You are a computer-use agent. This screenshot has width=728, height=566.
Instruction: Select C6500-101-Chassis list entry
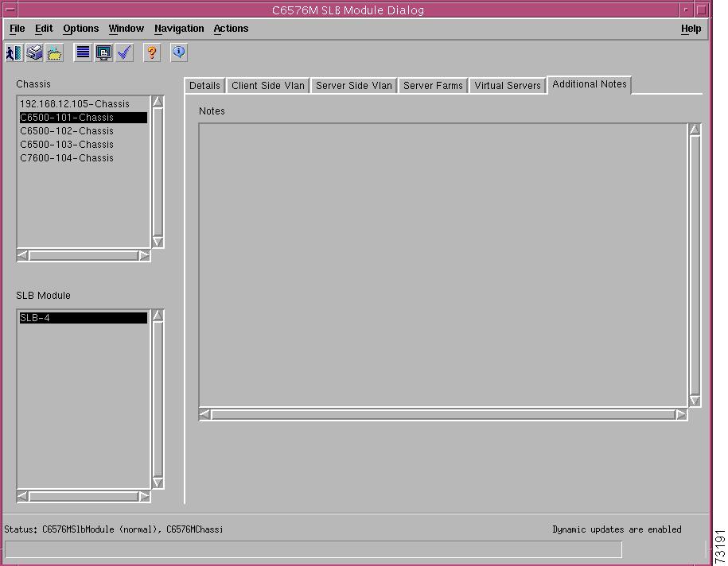(x=83, y=118)
